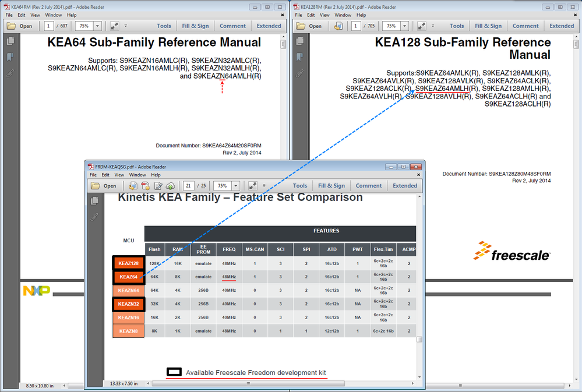Screen dimensions: 582x392
Task: Open File menu in KEA64RM window
Action: [9, 15]
